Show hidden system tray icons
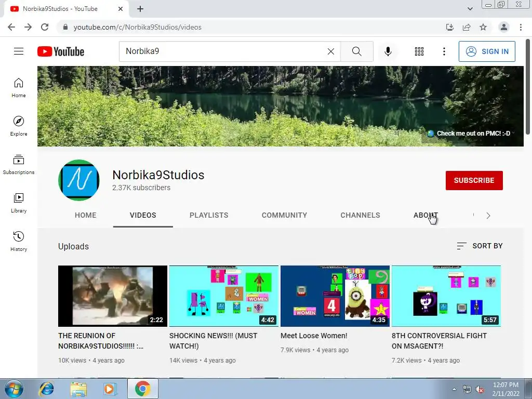This screenshot has height=399, width=532. coord(454,389)
